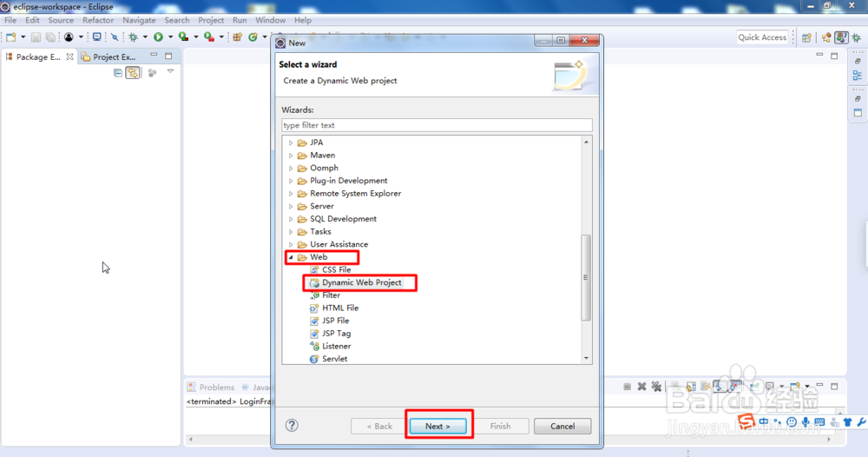Click the green Run toolbar icon

coord(158,37)
